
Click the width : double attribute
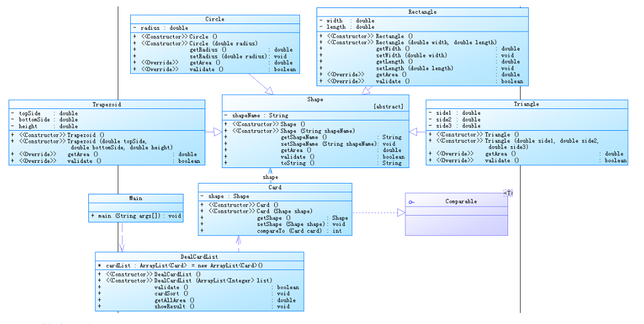[350, 21]
